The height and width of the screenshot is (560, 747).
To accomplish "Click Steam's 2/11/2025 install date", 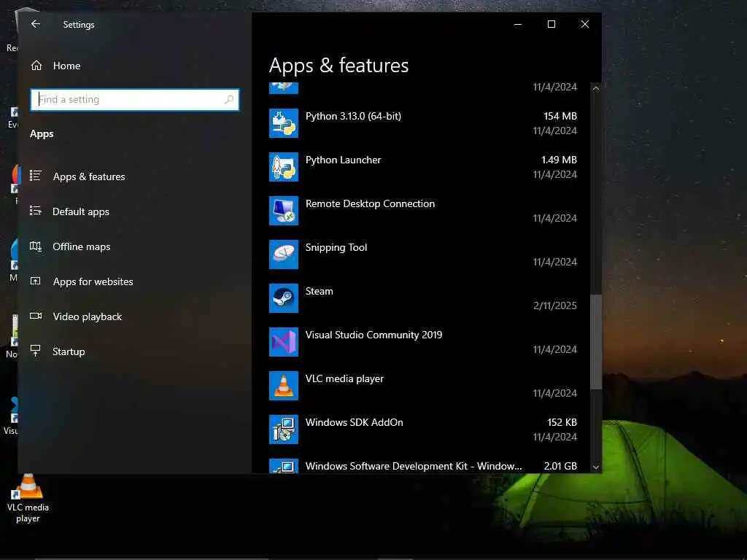I will click(555, 306).
